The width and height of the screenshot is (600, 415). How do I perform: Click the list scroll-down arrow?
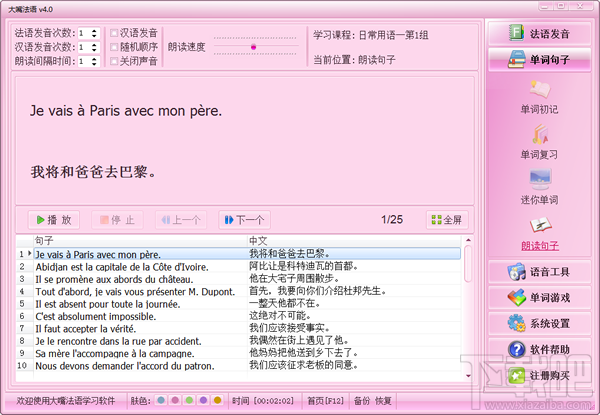point(468,376)
